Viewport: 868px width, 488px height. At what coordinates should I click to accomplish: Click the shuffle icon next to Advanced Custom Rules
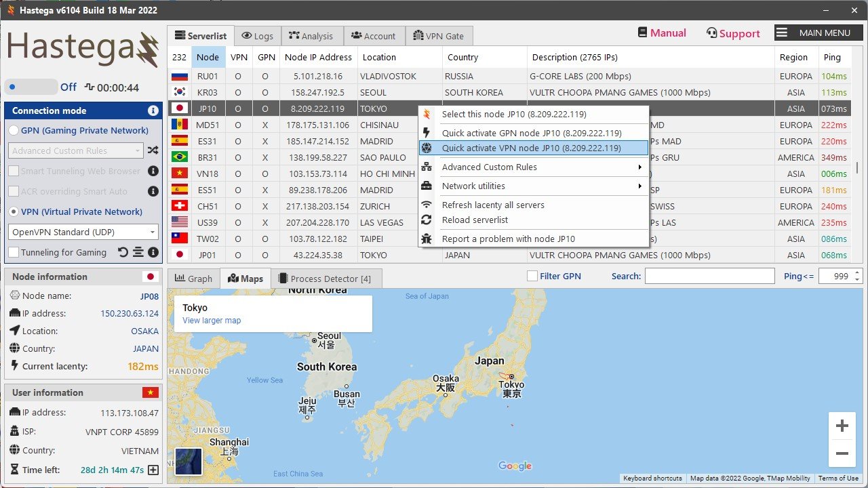153,150
